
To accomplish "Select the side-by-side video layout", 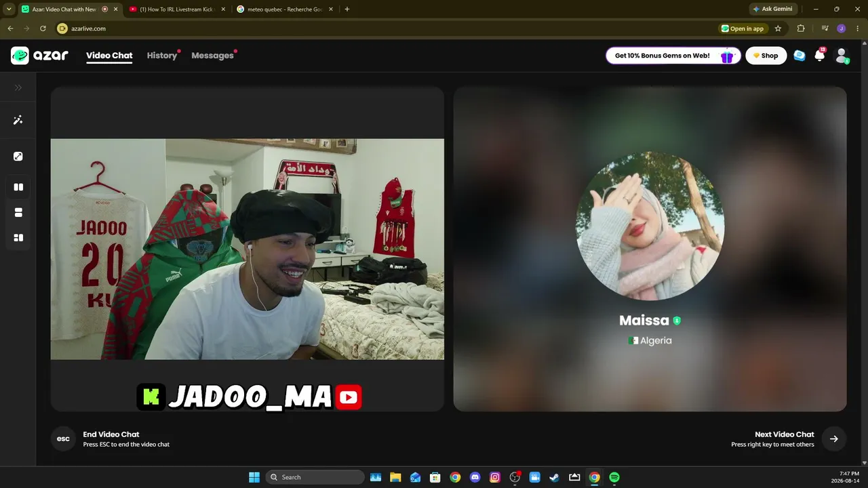I will (x=18, y=187).
